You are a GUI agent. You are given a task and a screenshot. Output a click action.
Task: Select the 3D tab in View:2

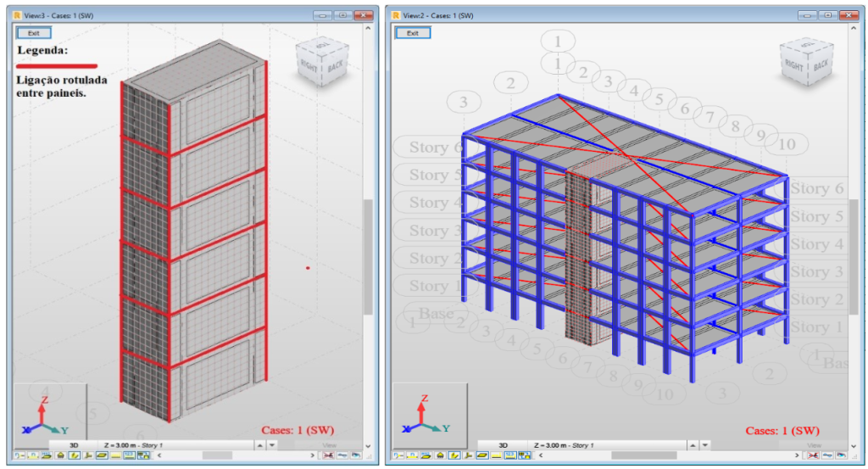[503, 445]
